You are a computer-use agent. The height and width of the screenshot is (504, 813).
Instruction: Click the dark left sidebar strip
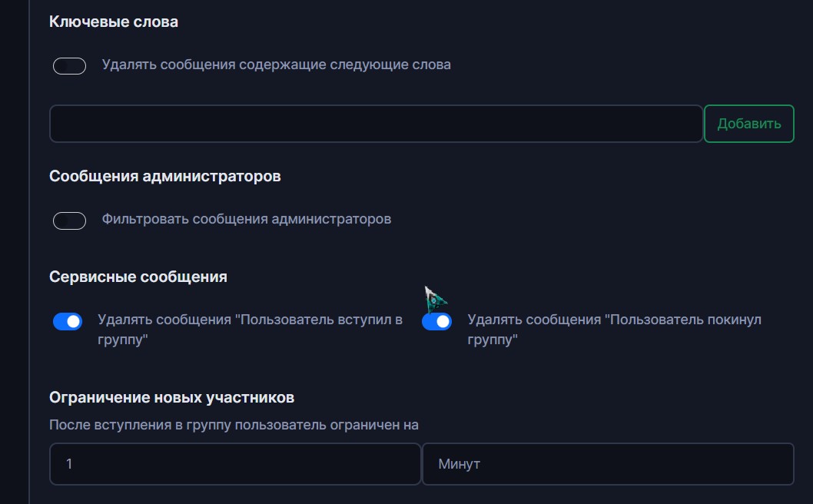(15, 252)
